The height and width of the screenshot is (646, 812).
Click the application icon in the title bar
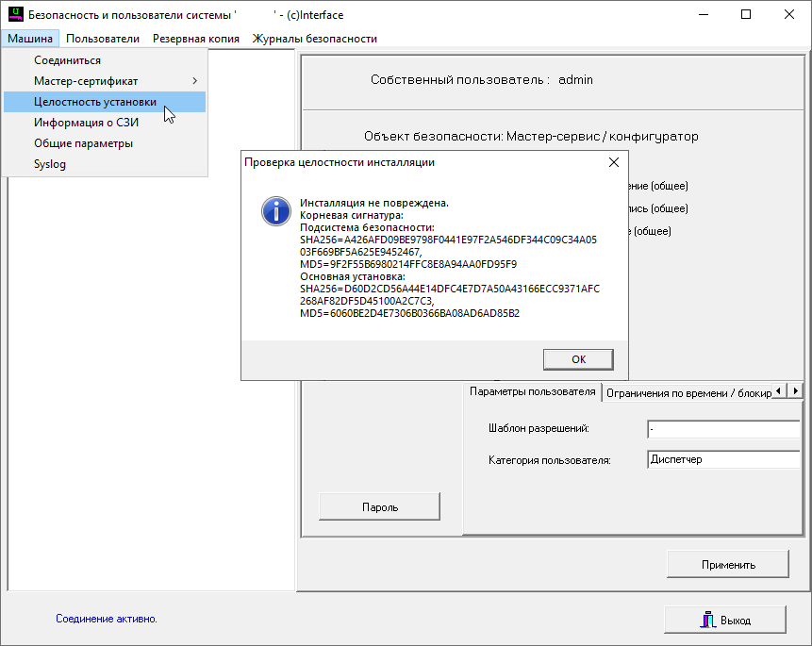(x=15, y=15)
